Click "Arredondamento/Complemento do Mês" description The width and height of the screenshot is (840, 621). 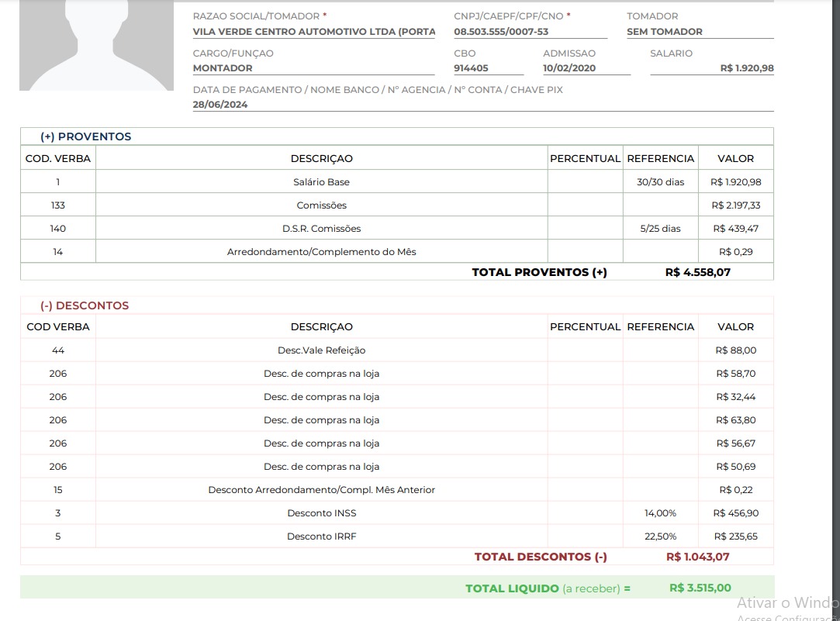pyautogui.click(x=321, y=252)
